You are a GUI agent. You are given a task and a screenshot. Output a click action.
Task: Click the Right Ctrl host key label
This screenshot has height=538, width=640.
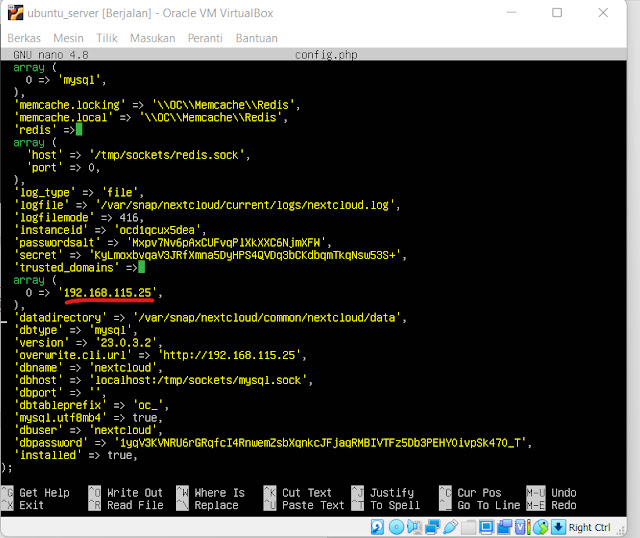[590, 527]
